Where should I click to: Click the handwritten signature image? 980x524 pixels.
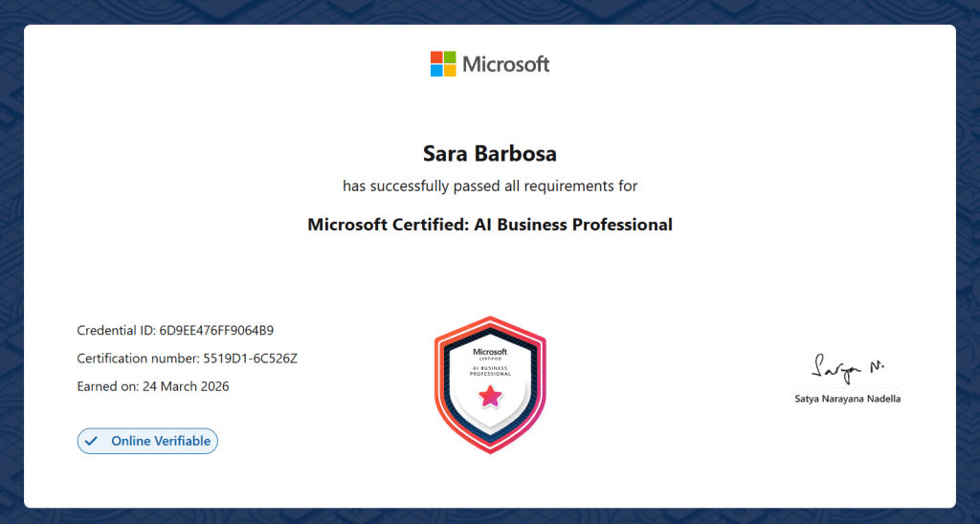[x=847, y=366]
